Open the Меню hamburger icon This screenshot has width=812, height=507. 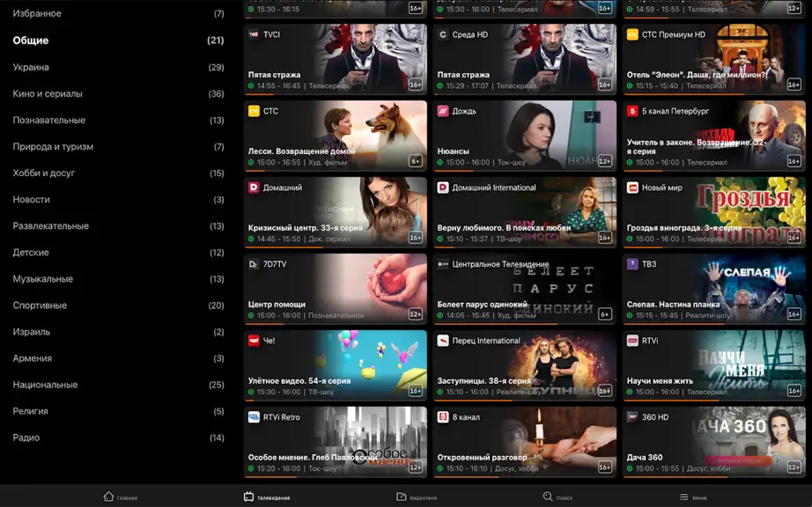(684, 496)
